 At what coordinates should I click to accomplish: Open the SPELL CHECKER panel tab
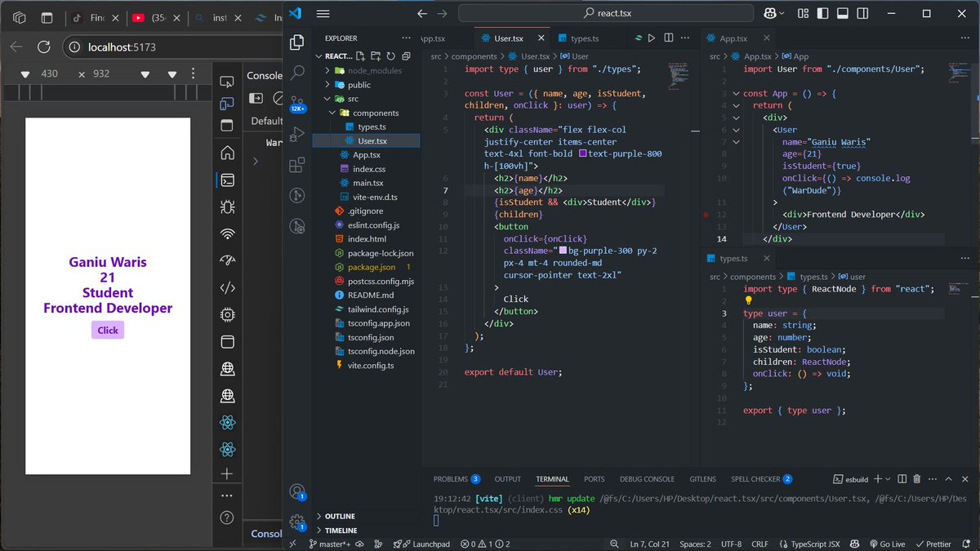click(x=761, y=479)
